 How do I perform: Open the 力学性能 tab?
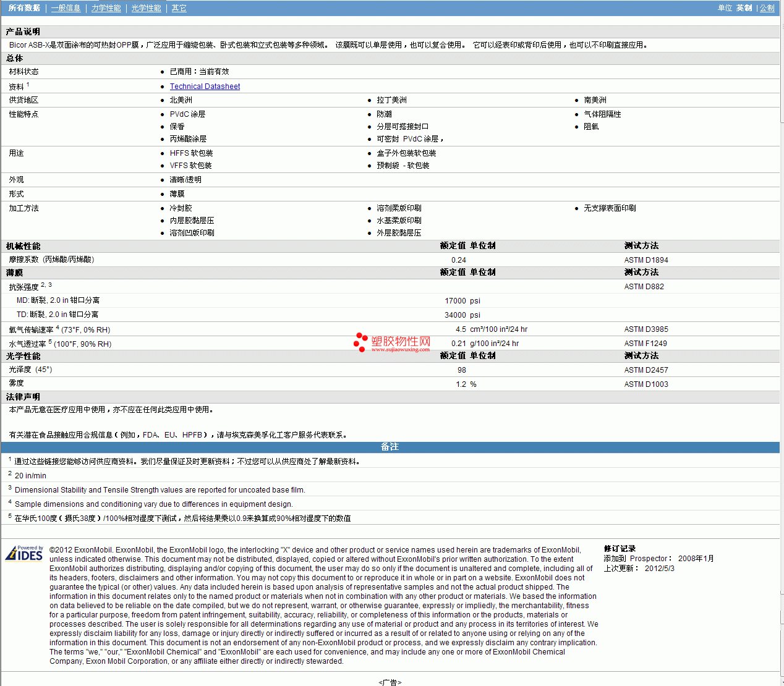[106, 8]
